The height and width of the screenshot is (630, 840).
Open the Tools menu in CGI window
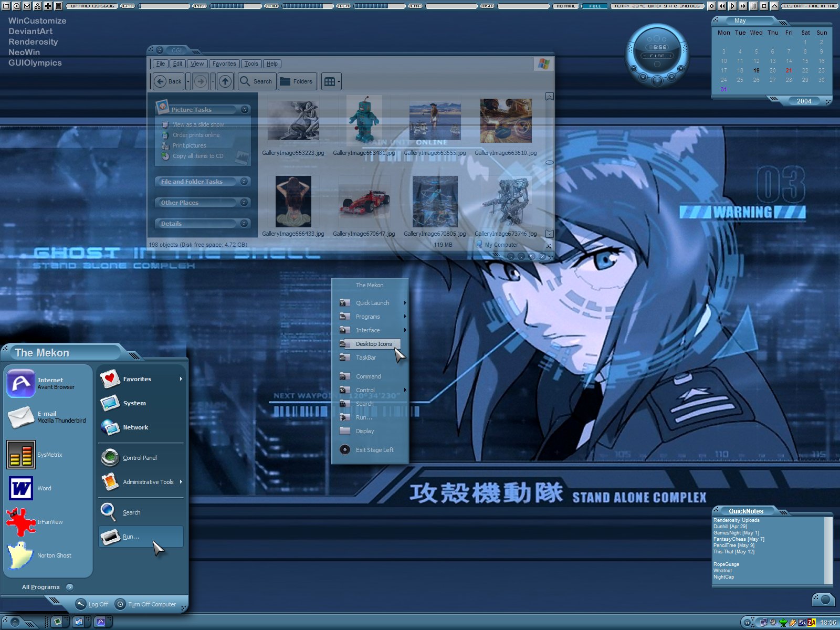pos(251,64)
